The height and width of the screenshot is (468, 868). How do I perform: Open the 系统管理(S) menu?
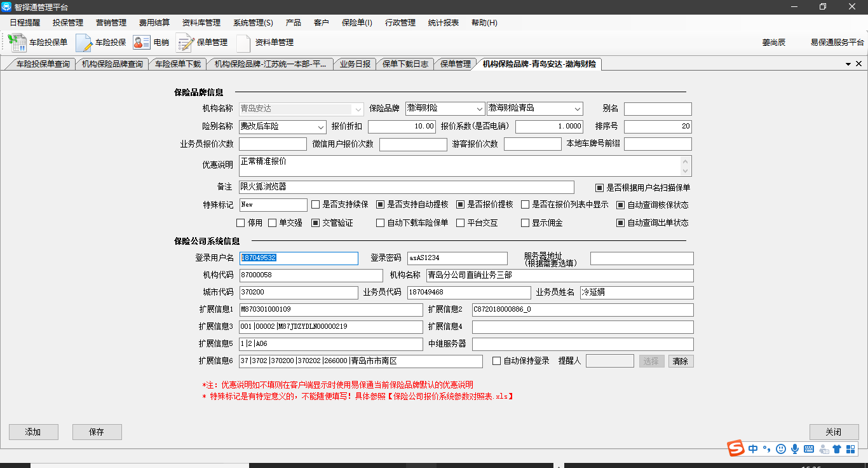253,22
